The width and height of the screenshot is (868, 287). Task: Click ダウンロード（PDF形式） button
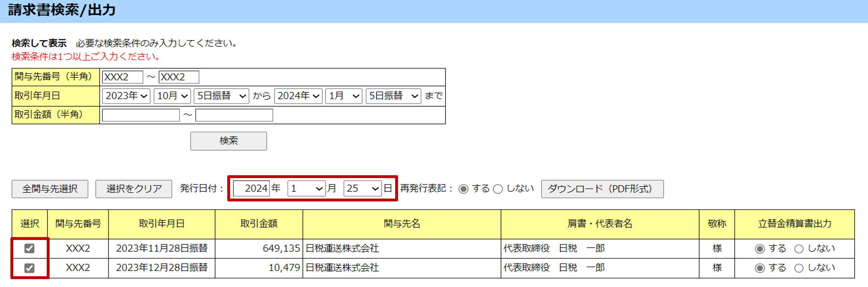(602, 188)
